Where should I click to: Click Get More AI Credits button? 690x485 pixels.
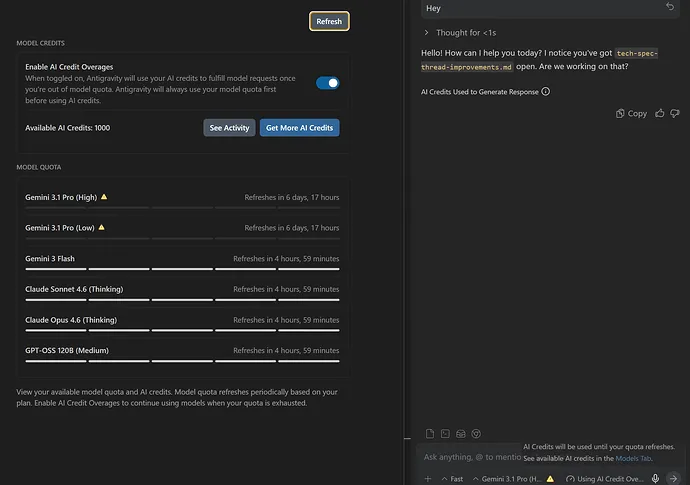pyautogui.click(x=299, y=128)
